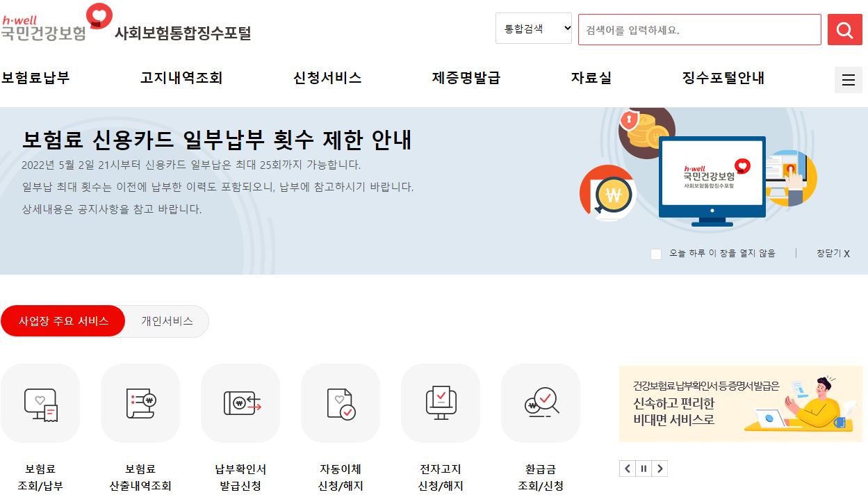Open 자료실 main menu
Viewport: 868px width, 497px height.
(x=591, y=78)
